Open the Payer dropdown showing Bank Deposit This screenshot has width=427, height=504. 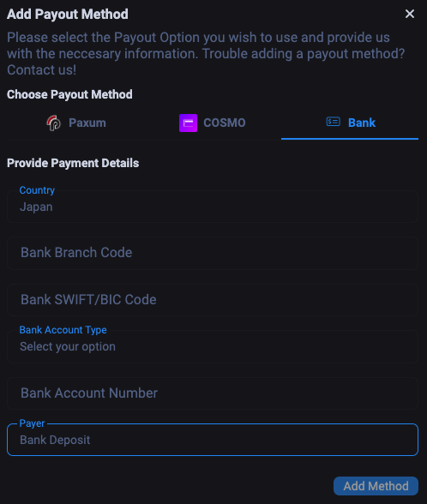pos(213,440)
